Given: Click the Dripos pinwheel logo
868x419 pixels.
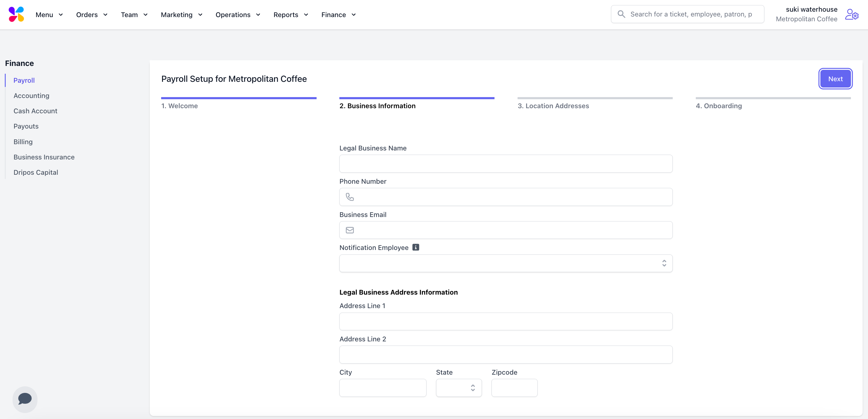Looking at the screenshot, I should pos(16,14).
